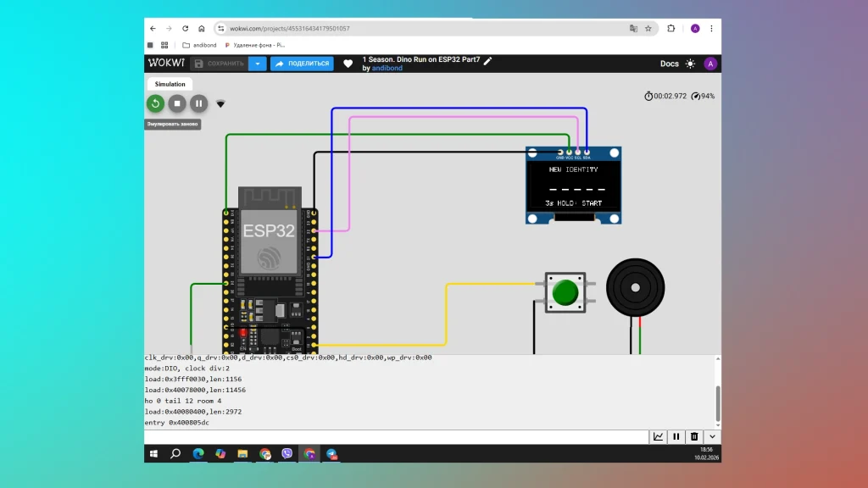Image resolution: width=868 pixels, height=488 pixels.
Task: Click the wokwi.com address bar URL
Action: click(x=290, y=28)
